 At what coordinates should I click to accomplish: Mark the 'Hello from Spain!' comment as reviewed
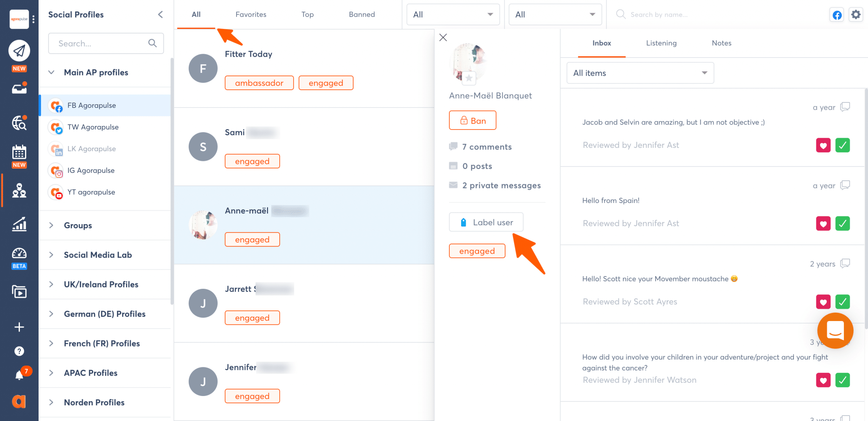click(x=842, y=224)
